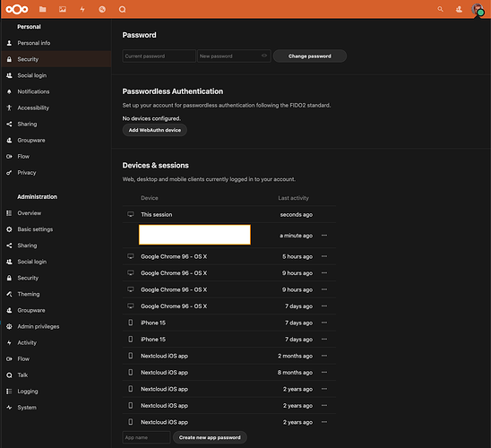Click the Change password button
491x448 pixels.
(310, 56)
